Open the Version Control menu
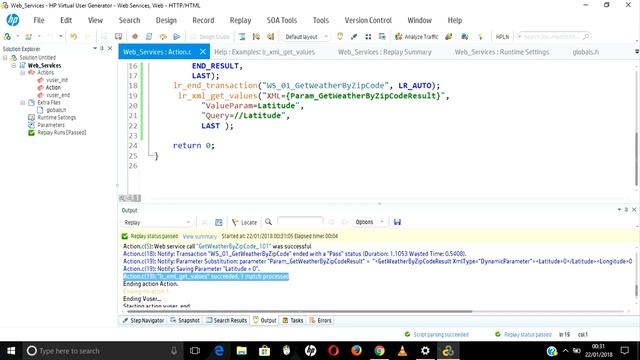Screen dimensions: 640x360 point(368,20)
